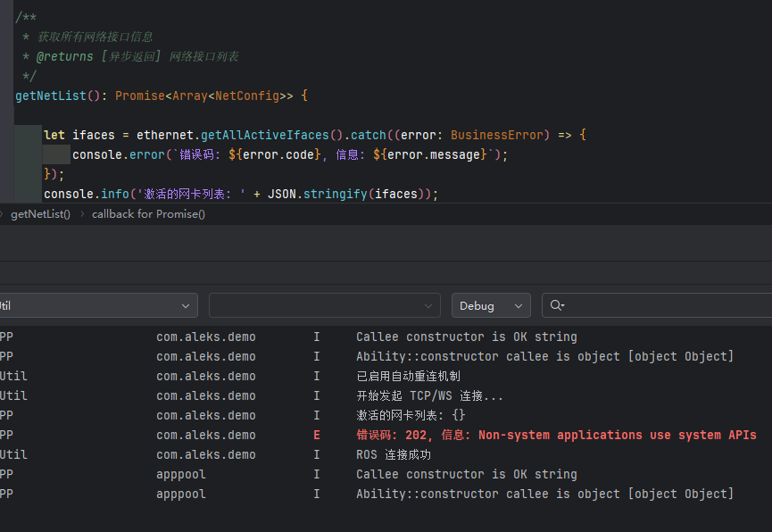Click apppool in the last log row
The width and height of the screenshot is (772, 532).
click(x=180, y=495)
